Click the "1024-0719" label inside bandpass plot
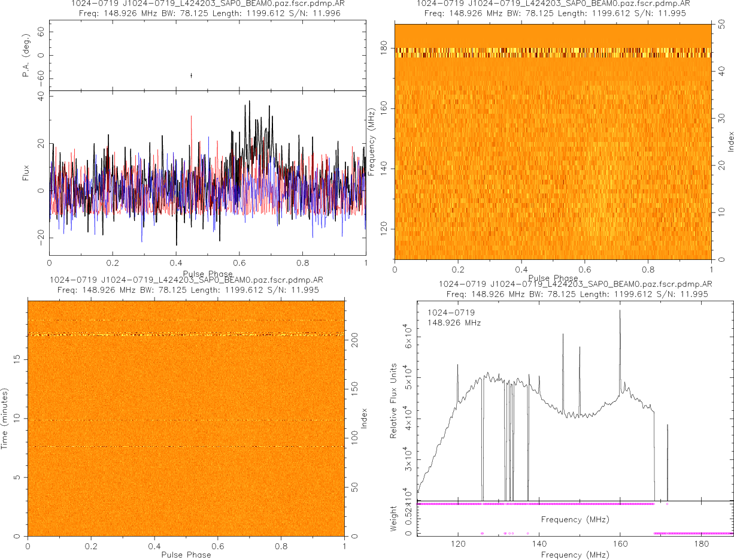 [x=451, y=313]
